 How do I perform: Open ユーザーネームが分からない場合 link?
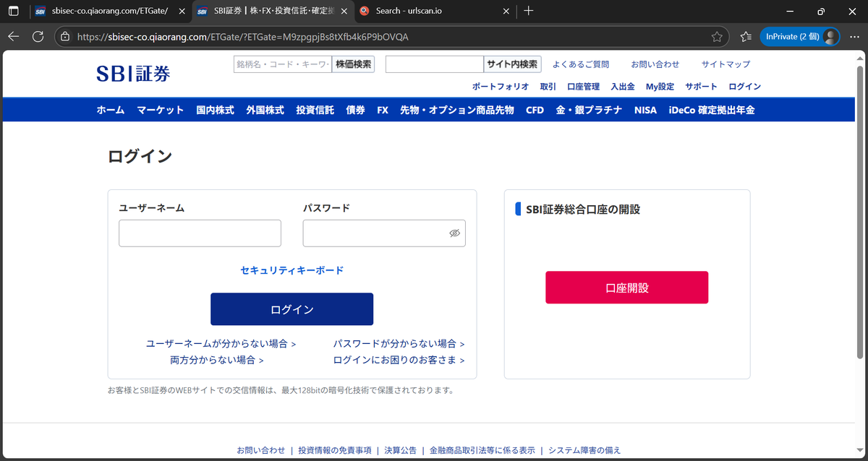221,344
